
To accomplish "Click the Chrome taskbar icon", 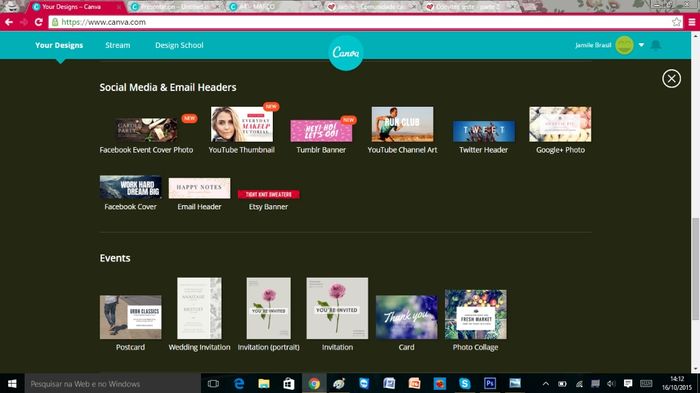I will point(314,384).
